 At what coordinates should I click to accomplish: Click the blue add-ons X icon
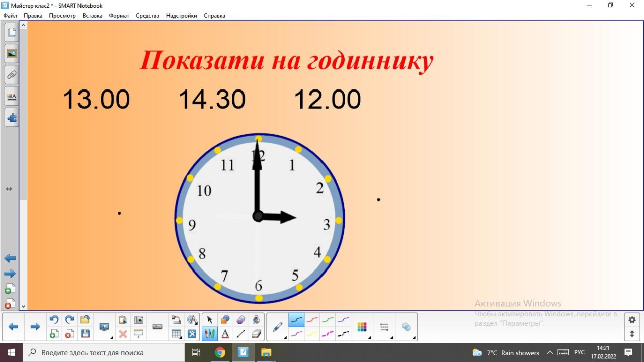192,334
